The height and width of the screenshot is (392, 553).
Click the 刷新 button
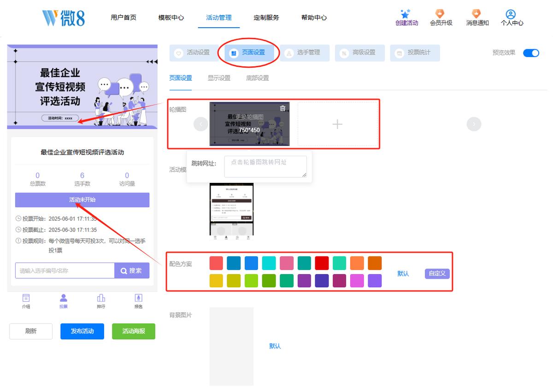pos(31,331)
